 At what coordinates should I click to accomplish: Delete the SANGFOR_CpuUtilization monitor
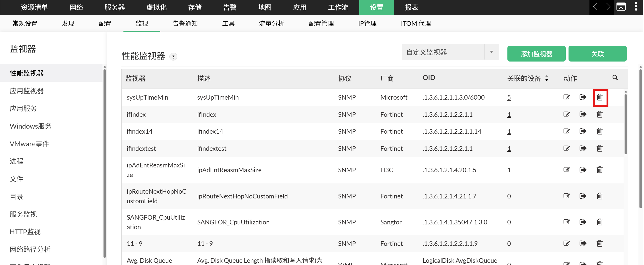coord(600,222)
